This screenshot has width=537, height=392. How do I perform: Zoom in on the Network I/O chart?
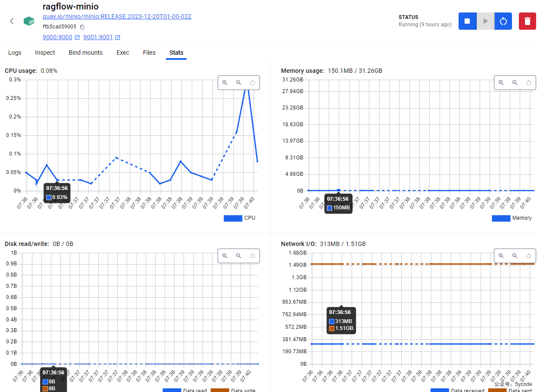click(501, 256)
